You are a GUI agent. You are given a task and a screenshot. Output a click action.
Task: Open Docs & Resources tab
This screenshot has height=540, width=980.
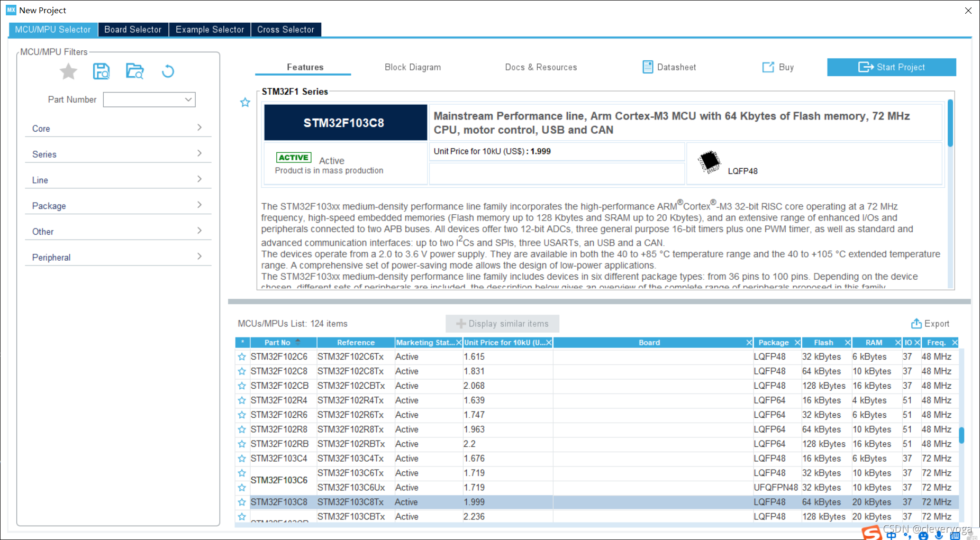(x=541, y=67)
